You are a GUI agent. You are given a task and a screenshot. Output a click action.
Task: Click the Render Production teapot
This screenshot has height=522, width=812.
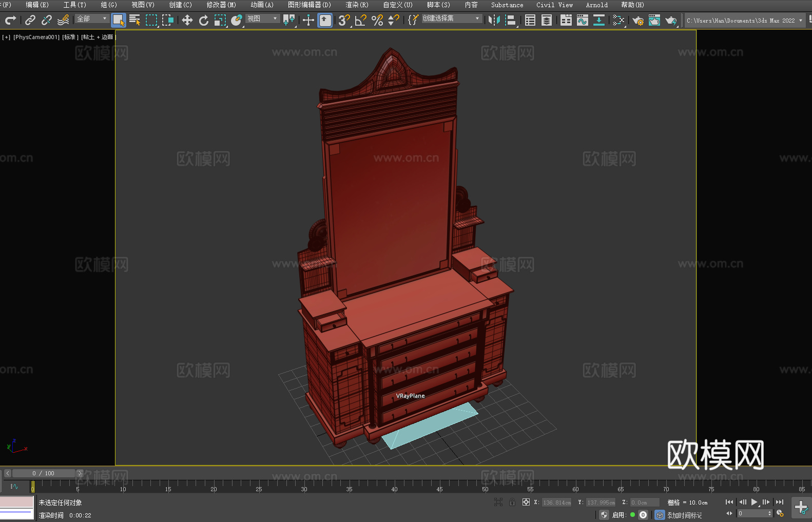point(671,20)
